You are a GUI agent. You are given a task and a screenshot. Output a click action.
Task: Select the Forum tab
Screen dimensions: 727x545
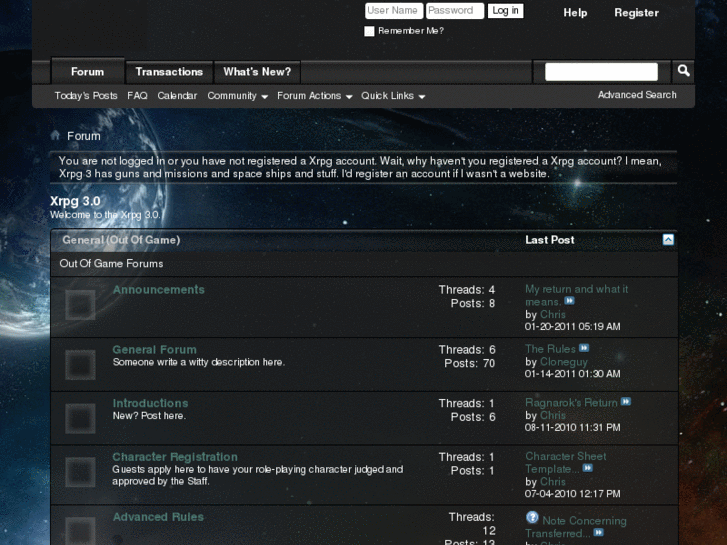coord(88,71)
